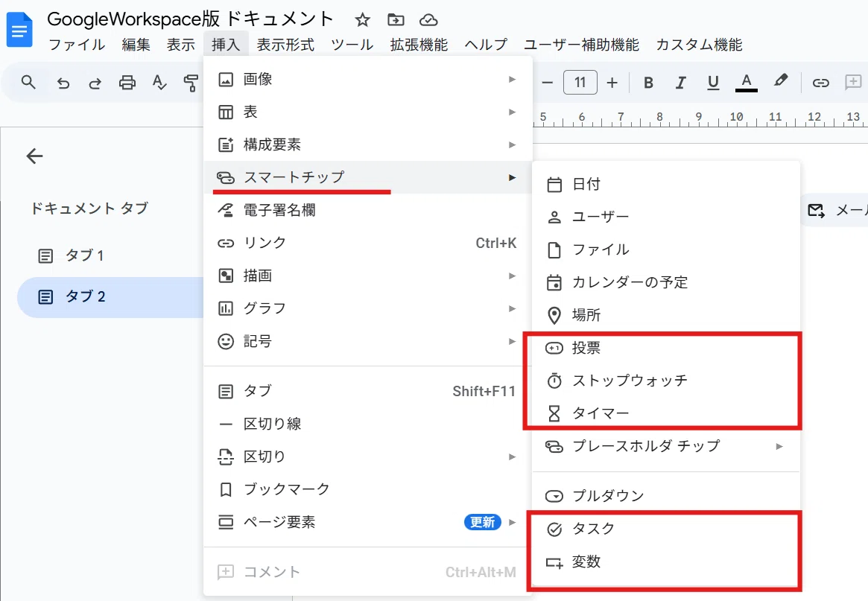Click the font size field showing 11

click(580, 83)
